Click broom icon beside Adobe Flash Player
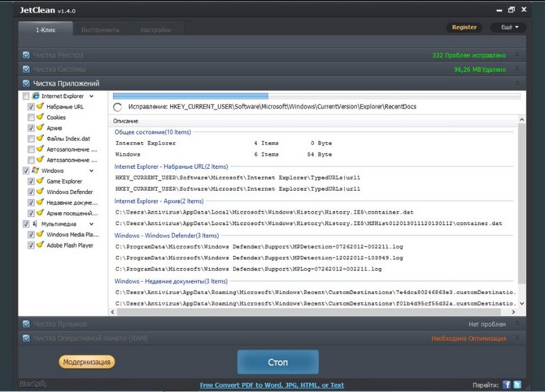This screenshot has height=392, width=545. (40, 244)
